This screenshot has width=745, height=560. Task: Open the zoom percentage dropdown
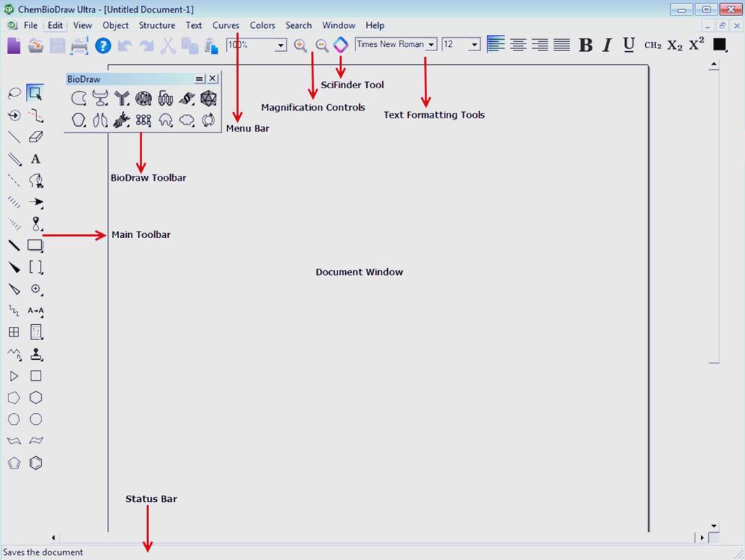(280, 45)
